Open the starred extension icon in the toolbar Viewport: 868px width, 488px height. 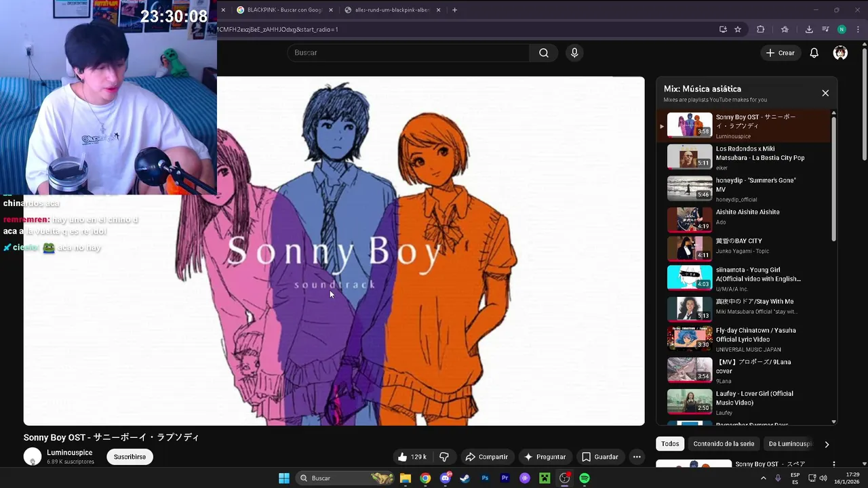tap(785, 29)
